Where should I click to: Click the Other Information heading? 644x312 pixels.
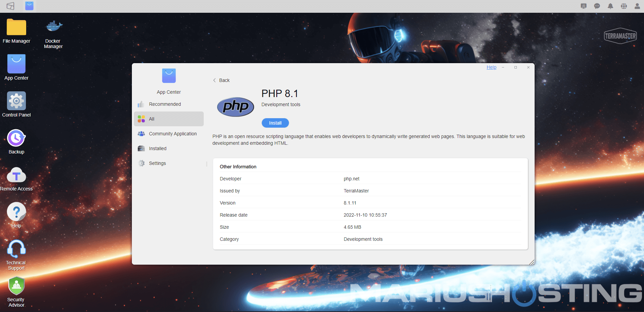tap(238, 167)
